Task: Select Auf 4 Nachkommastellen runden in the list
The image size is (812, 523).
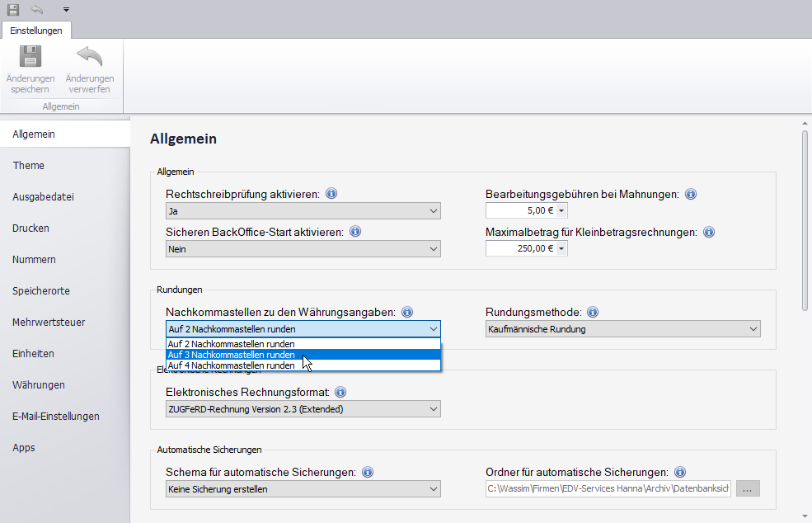Action: (x=303, y=365)
